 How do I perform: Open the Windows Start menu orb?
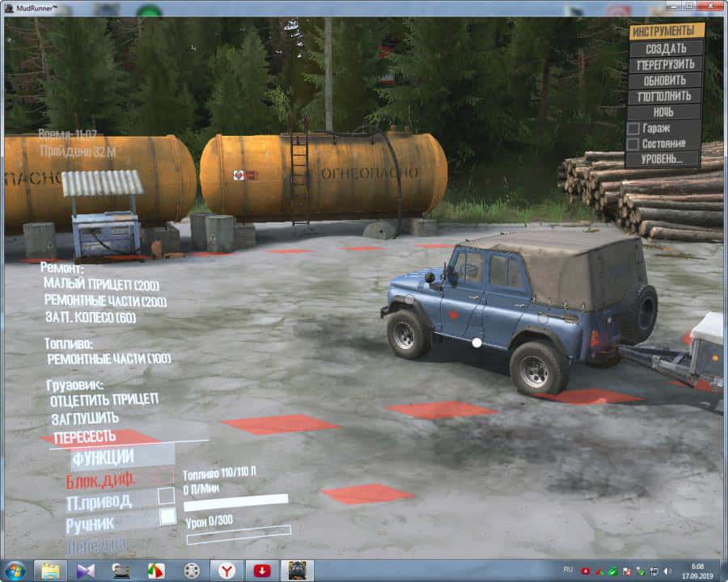click(x=15, y=570)
